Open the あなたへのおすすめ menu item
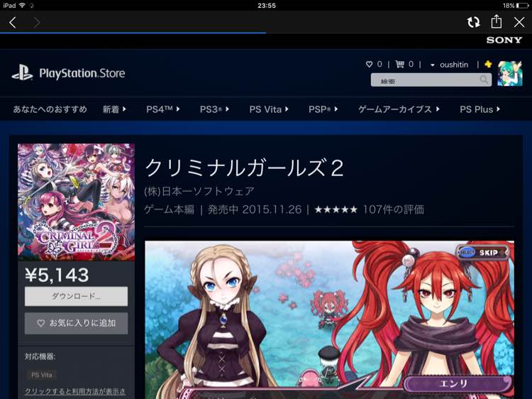 click(50, 109)
